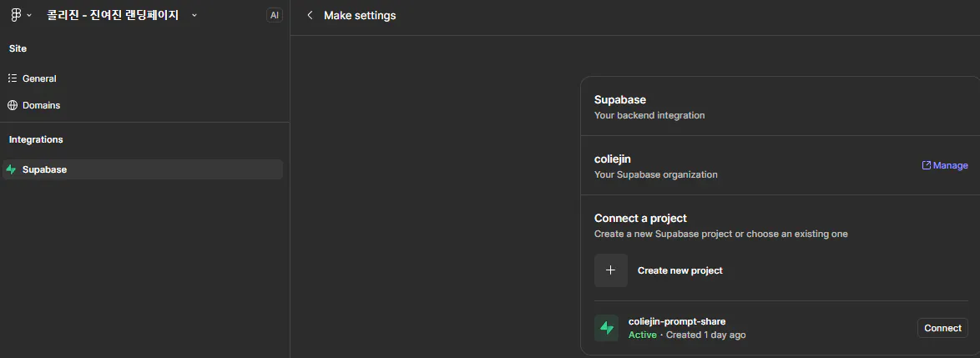Click the coliejin-prompt-share Supabase logo icon
The width and height of the screenshot is (980, 358).
pos(606,328)
